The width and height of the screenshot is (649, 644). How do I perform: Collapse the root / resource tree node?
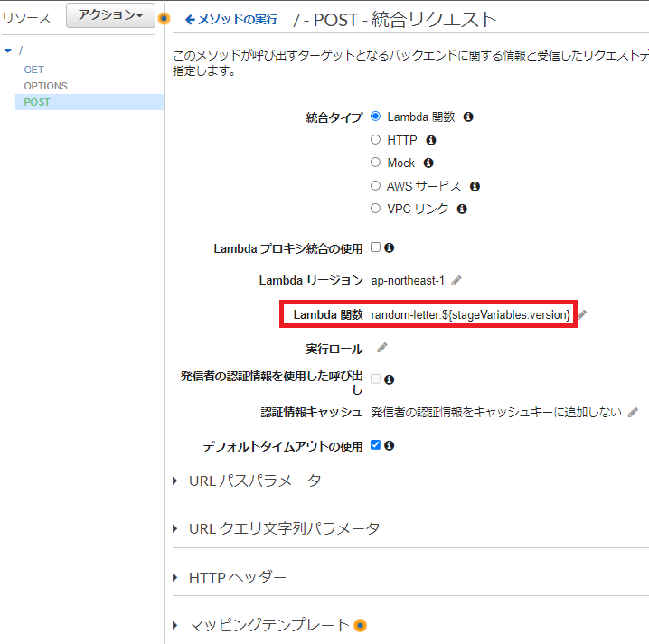8,51
